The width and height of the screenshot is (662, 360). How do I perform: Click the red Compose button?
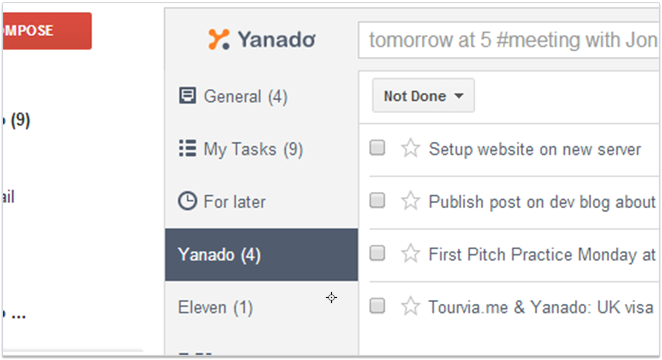point(47,31)
